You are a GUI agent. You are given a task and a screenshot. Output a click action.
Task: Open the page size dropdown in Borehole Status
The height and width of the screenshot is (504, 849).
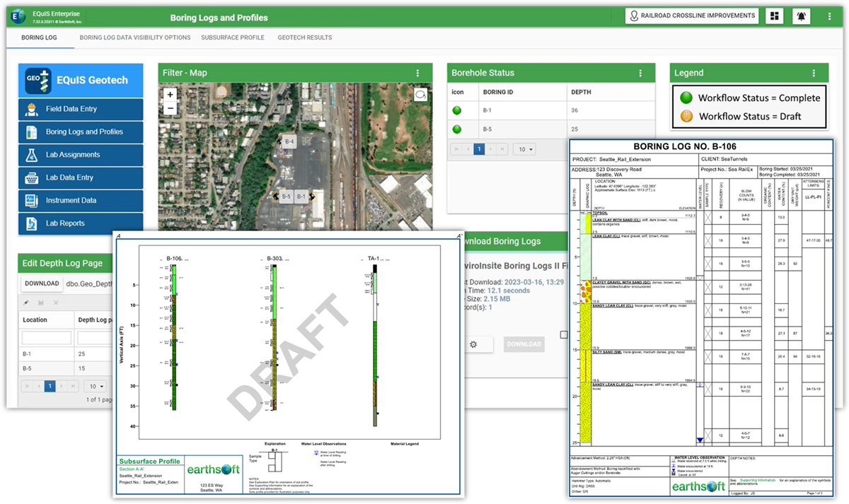point(526,149)
